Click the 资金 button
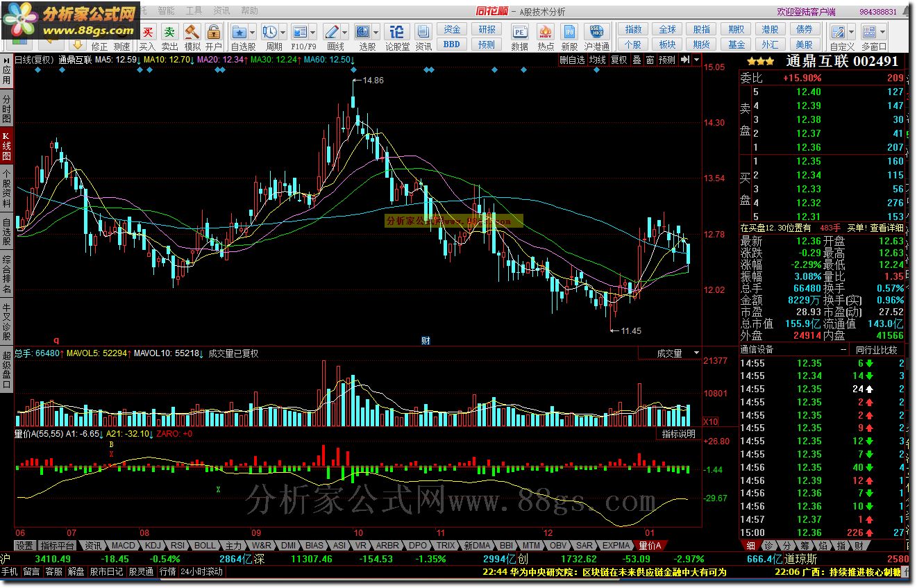Image resolution: width=917 pixels, height=588 pixels. [x=452, y=29]
